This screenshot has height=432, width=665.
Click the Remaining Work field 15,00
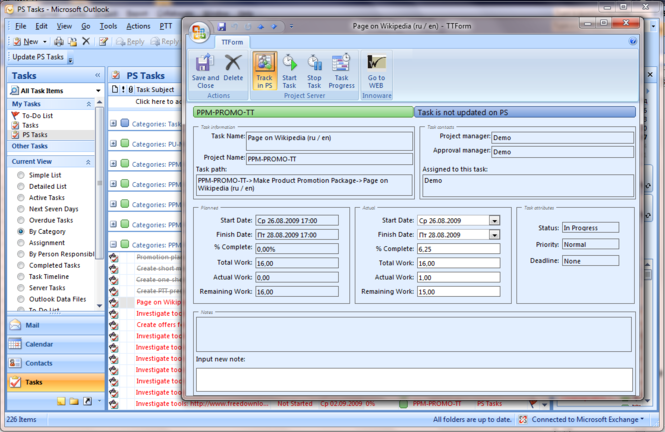tap(458, 292)
